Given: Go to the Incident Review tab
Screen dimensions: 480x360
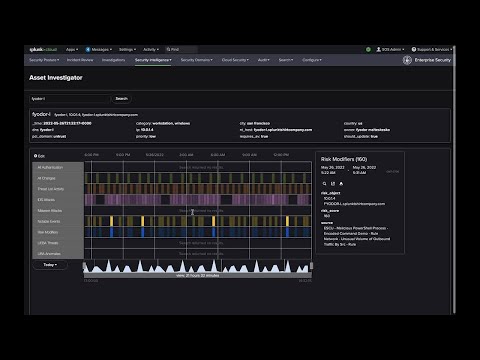Looking at the screenshot, I should coord(80,60).
